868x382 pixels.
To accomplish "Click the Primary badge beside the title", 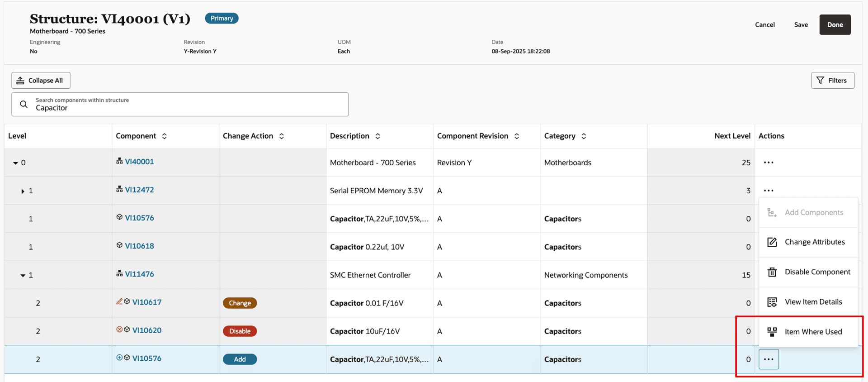I will click(x=222, y=18).
